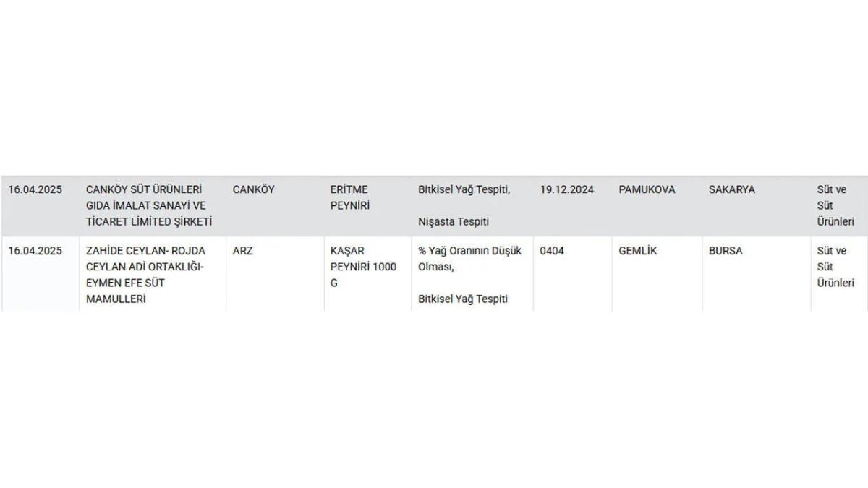Click the ARZ brand cell

coord(242,251)
